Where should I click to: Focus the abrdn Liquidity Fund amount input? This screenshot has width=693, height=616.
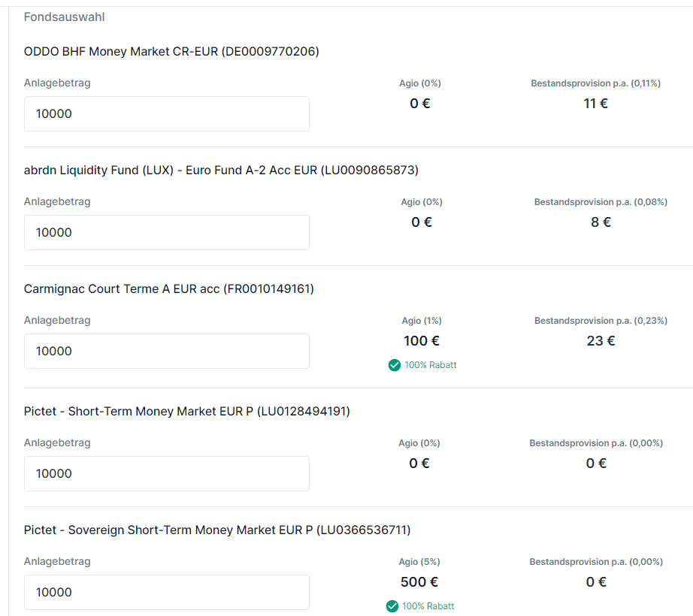click(x=166, y=233)
